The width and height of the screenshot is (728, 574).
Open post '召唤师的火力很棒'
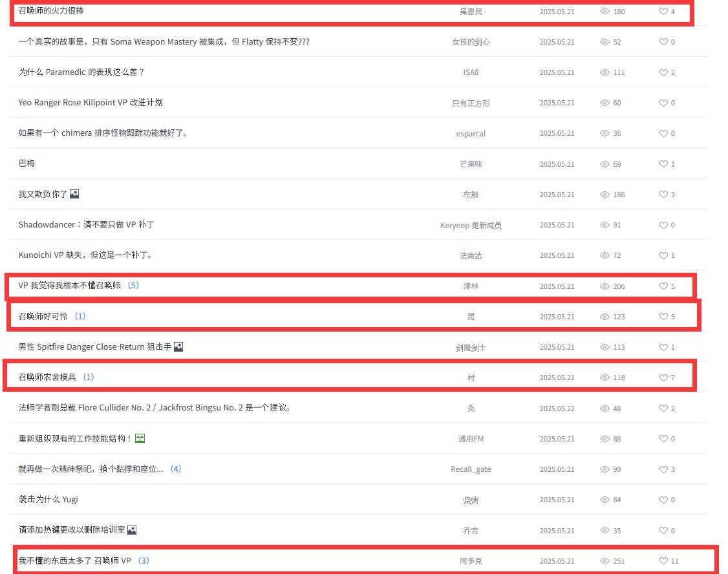(x=51, y=11)
